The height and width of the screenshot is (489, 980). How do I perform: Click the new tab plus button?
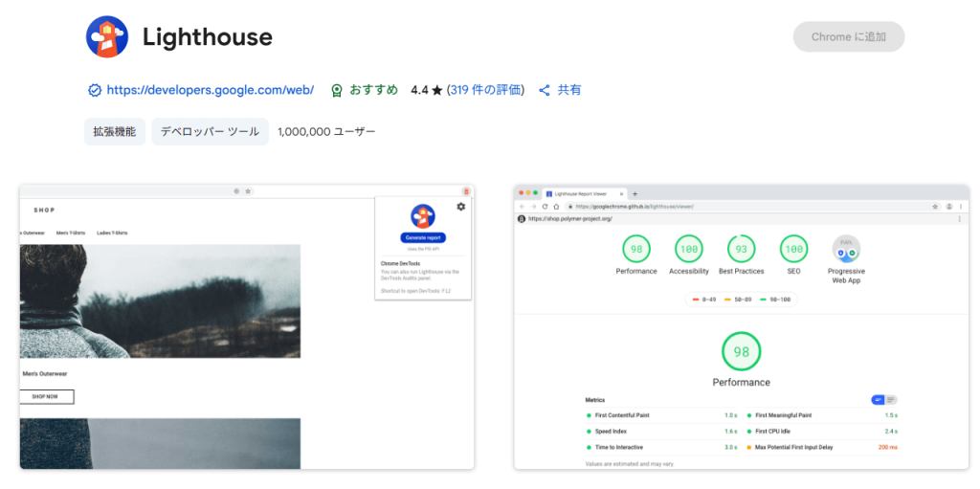tap(635, 194)
